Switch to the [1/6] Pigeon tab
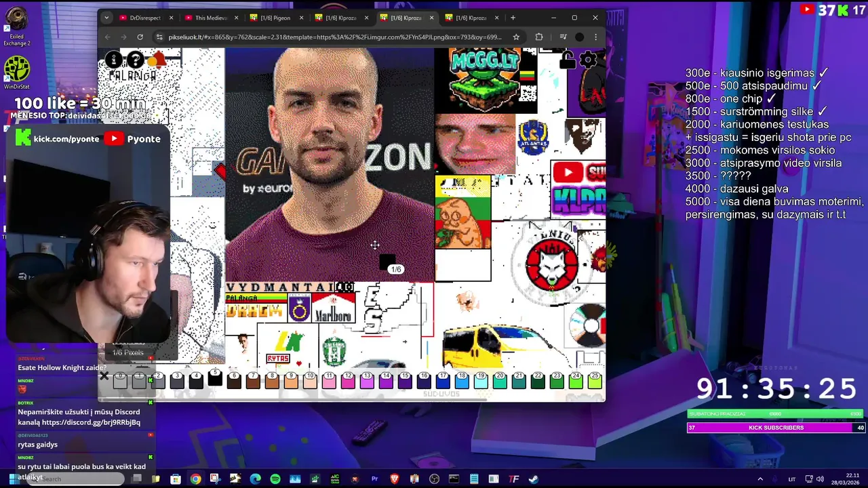The height and width of the screenshot is (488, 868). click(x=276, y=18)
